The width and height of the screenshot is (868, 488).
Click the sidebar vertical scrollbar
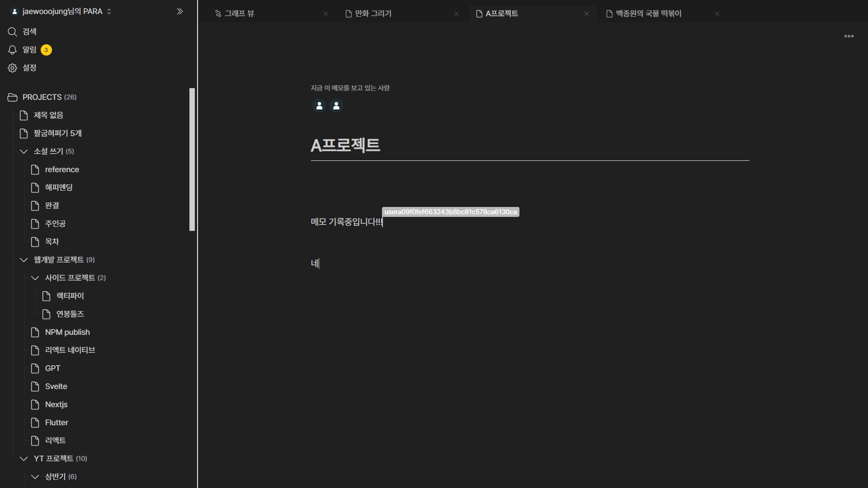[x=192, y=159]
